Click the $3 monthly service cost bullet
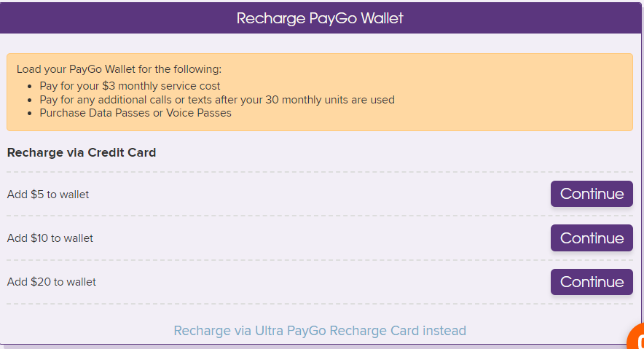Viewport: 644px width, 349px height. pyautogui.click(x=130, y=86)
